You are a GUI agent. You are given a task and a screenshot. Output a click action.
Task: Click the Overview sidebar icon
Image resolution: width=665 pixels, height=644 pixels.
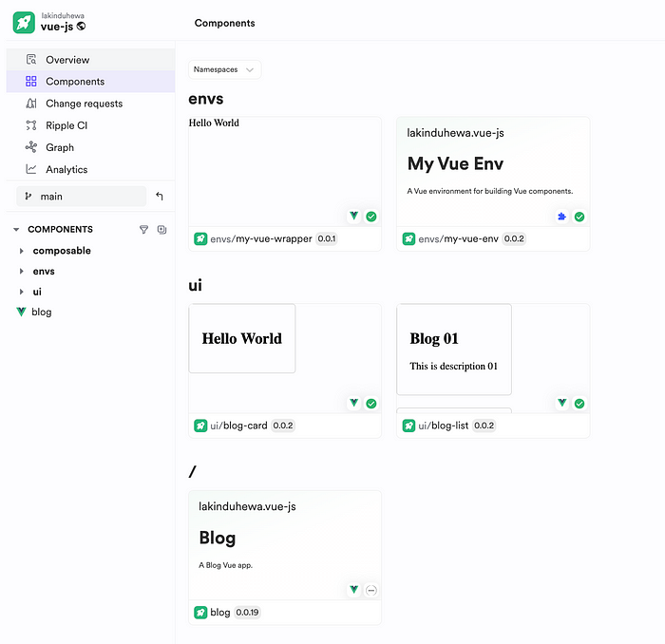coord(31,59)
